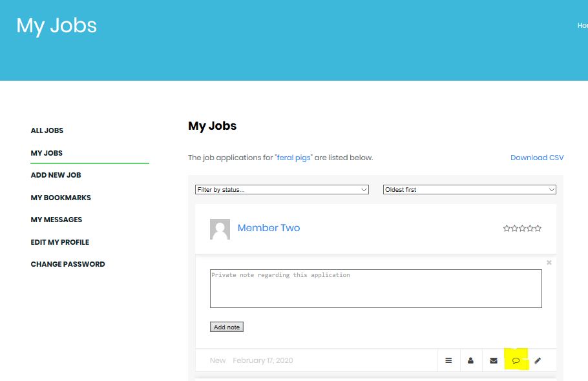Screen dimensions: 588x381
Task: Open the applicant profile person icon
Action: click(x=471, y=360)
